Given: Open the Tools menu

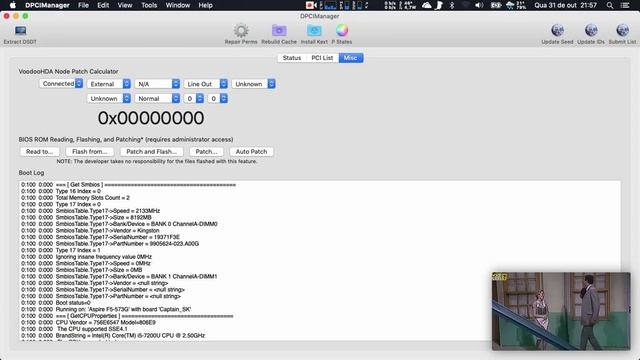Looking at the screenshot, I should (x=149, y=5).
